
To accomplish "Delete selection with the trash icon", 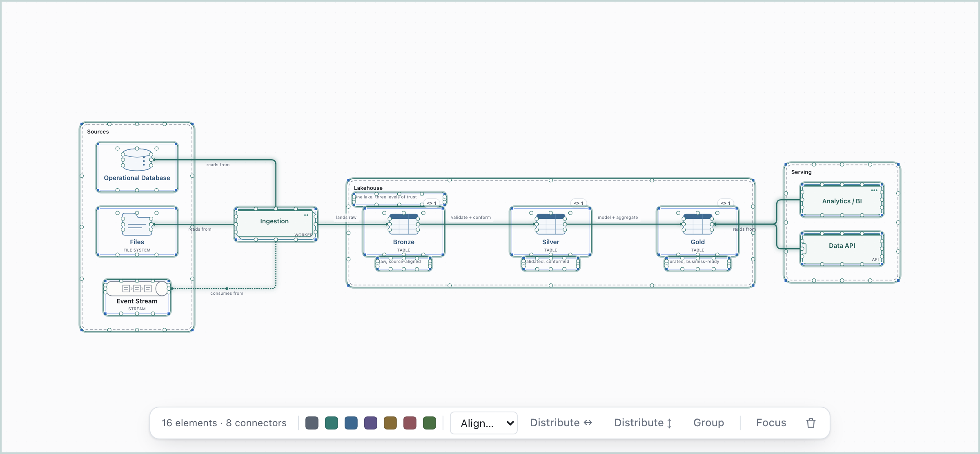I will [811, 423].
